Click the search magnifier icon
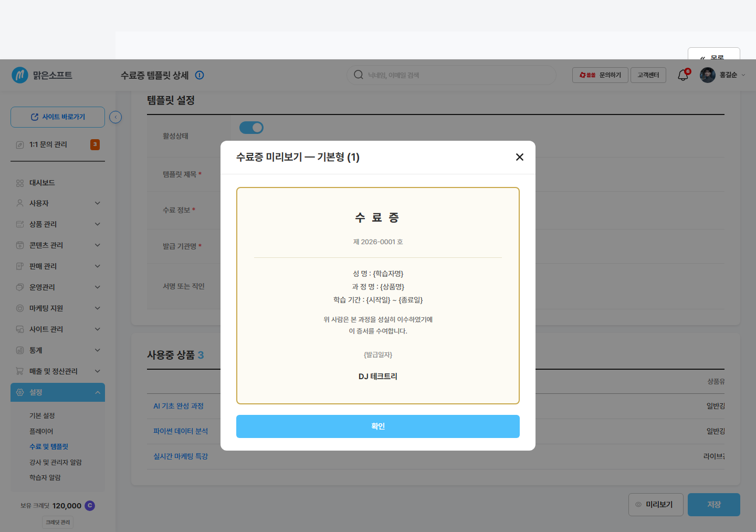 coord(359,75)
